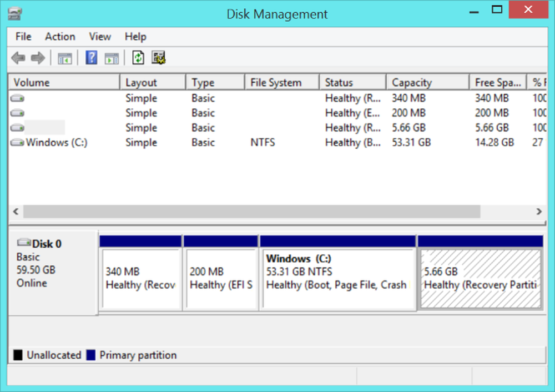This screenshot has height=392, width=555.
Task: Close the Disk Management window
Action: (x=528, y=9)
